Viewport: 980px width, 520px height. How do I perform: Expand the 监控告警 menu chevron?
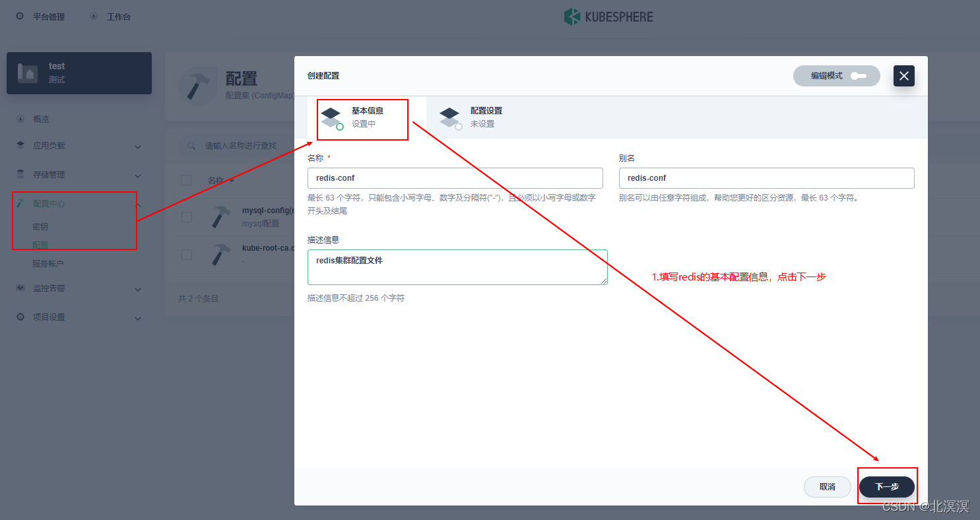coord(138,289)
